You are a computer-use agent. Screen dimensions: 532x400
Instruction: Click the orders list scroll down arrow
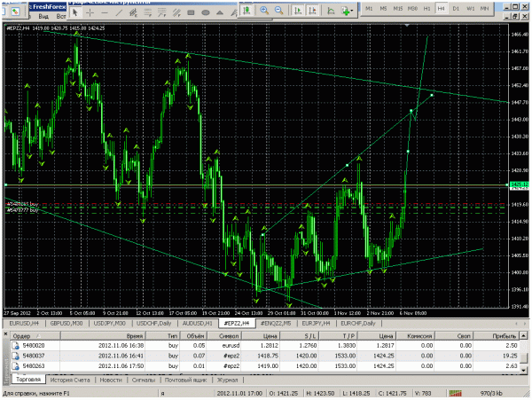tap(524, 370)
